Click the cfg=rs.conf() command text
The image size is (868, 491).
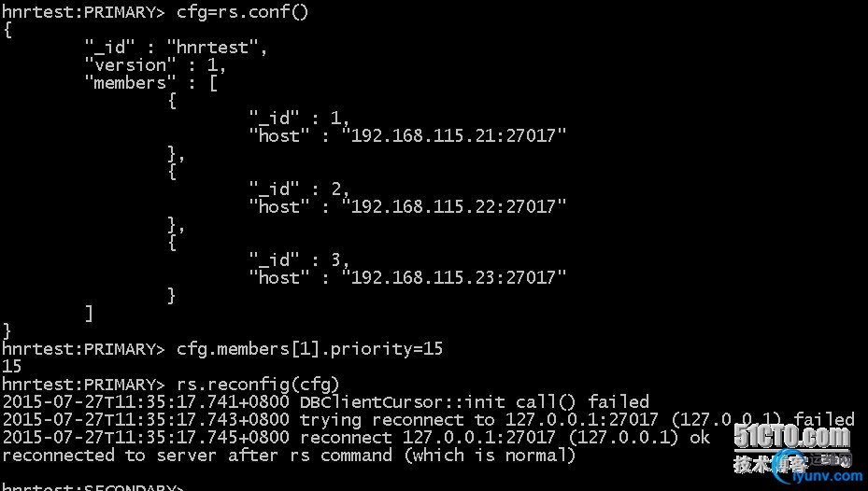point(242,11)
